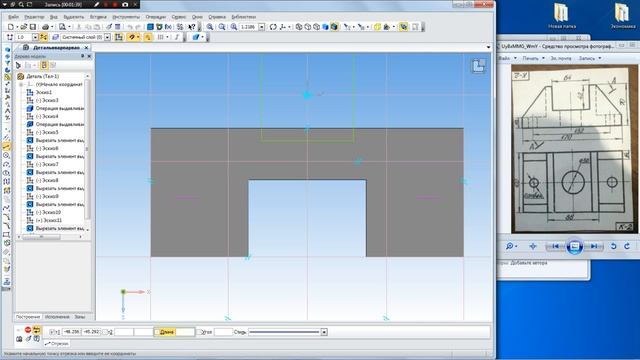Screen dimensions: 640x360
Task: Click the camera icon in the recording bar
Action: coord(125,4)
